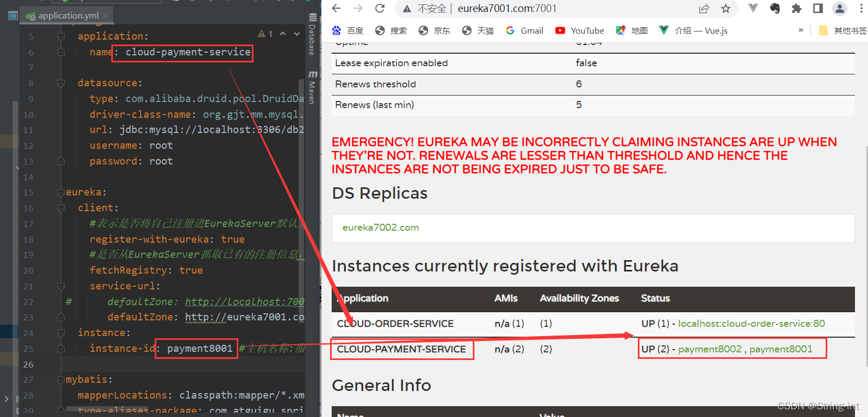This screenshot has width=868, height=417.
Task: Open the payment8001 instance link
Action: (x=781, y=349)
